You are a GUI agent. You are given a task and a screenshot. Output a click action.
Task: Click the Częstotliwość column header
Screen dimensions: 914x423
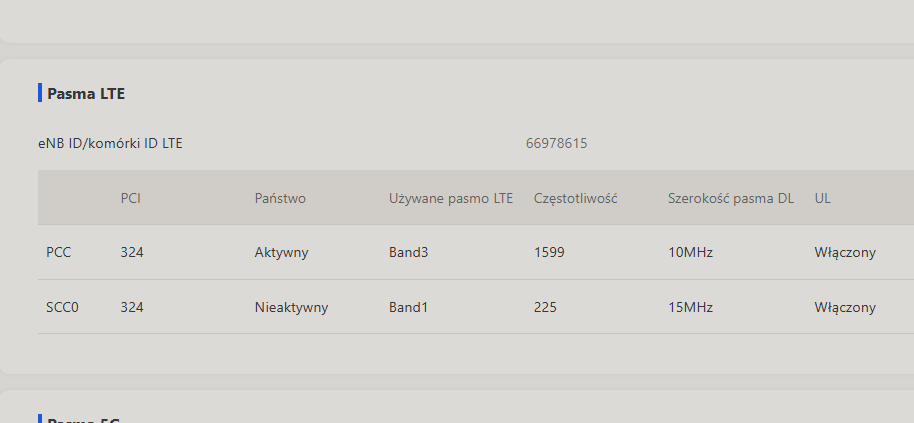[x=575, y=199]
